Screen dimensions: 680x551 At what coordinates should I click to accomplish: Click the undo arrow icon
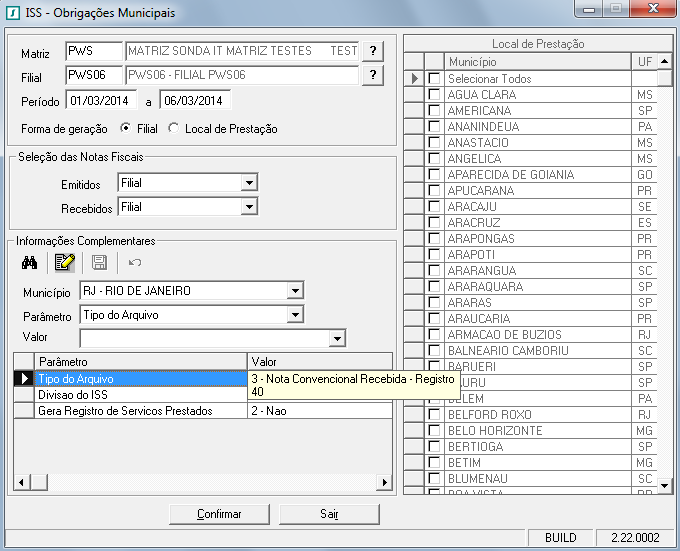(x=134, y=263)
